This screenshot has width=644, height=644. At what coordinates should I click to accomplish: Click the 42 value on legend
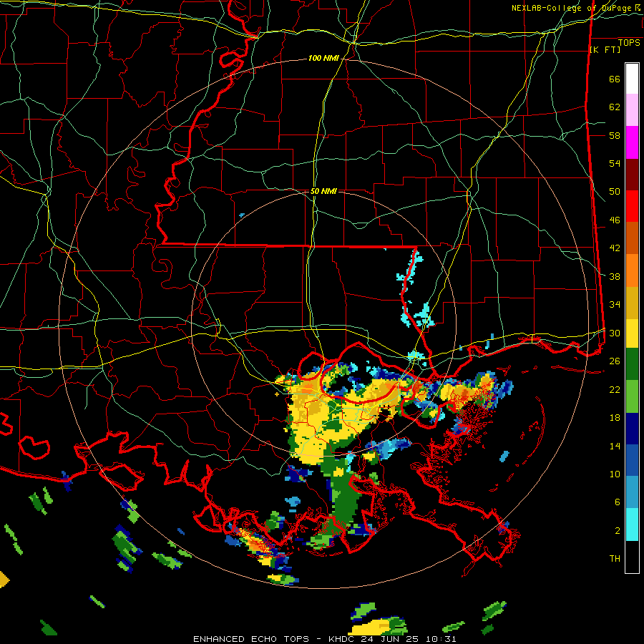tap(615, 248)
